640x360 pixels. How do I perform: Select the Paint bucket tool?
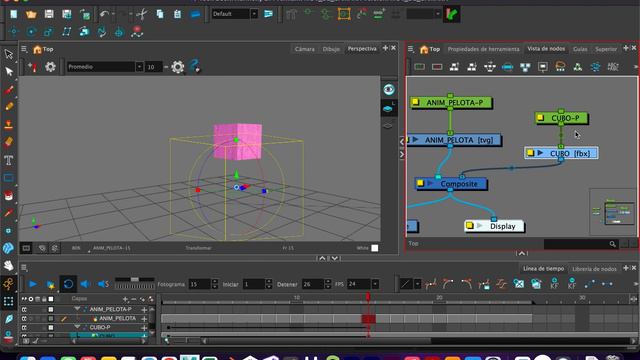tap(9, 196)
